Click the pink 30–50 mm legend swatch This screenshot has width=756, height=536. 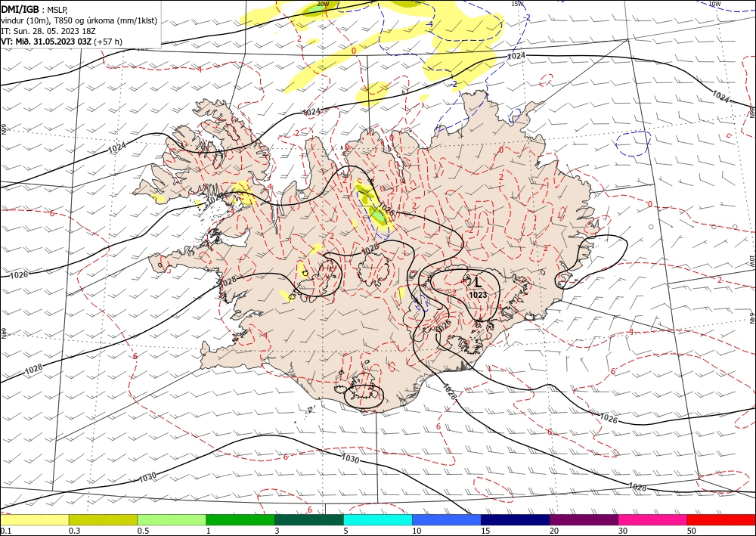pos(653,519)
